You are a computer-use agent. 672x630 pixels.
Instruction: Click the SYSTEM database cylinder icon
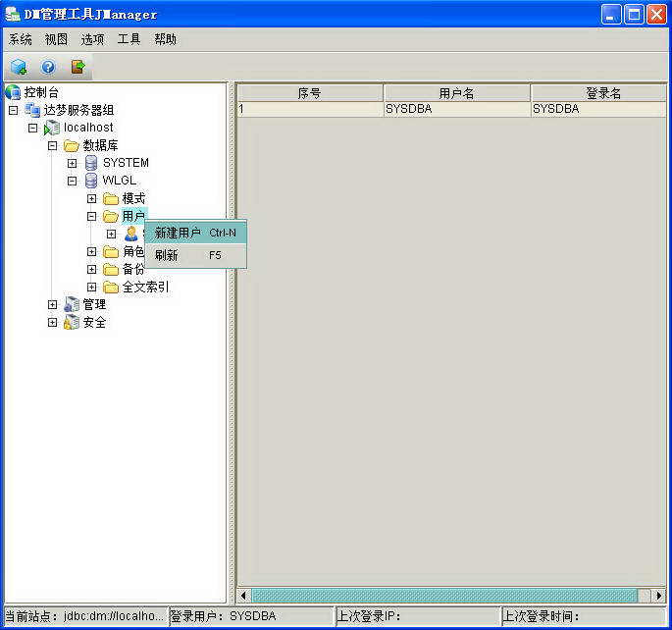coord(91,163)
